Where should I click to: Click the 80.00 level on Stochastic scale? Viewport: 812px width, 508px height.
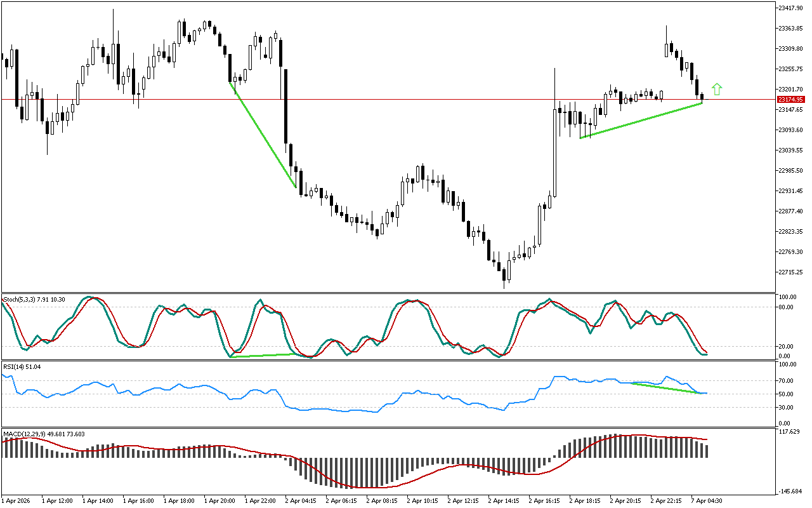click(x=787, y=307)
